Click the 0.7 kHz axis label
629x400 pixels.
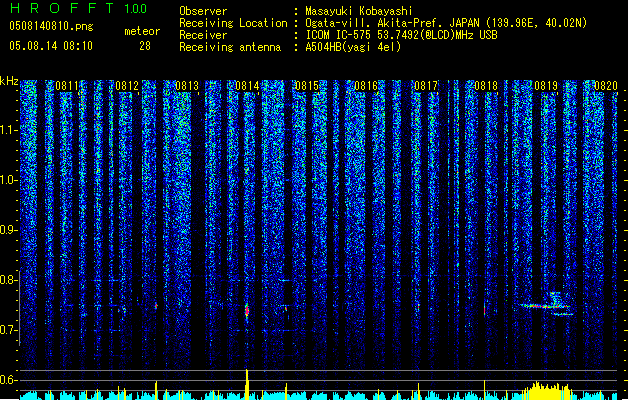[x=9, y=330]
